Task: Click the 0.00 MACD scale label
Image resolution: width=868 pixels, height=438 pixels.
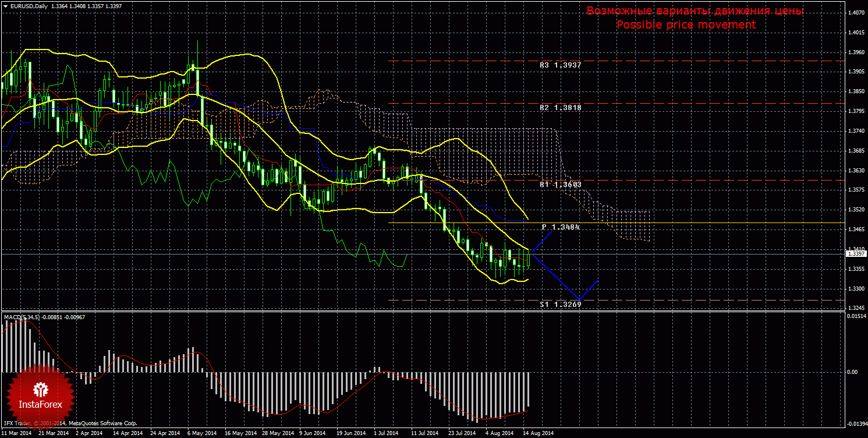Action: point(852,372)
